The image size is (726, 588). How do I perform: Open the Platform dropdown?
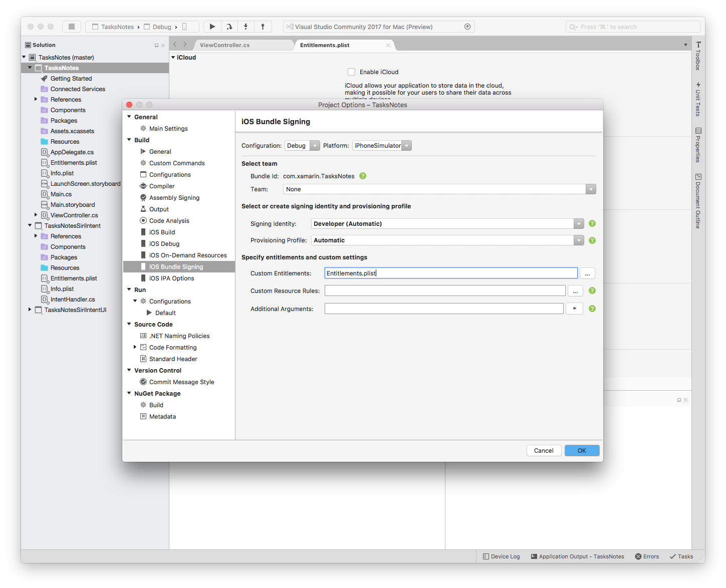pos(382,146)
